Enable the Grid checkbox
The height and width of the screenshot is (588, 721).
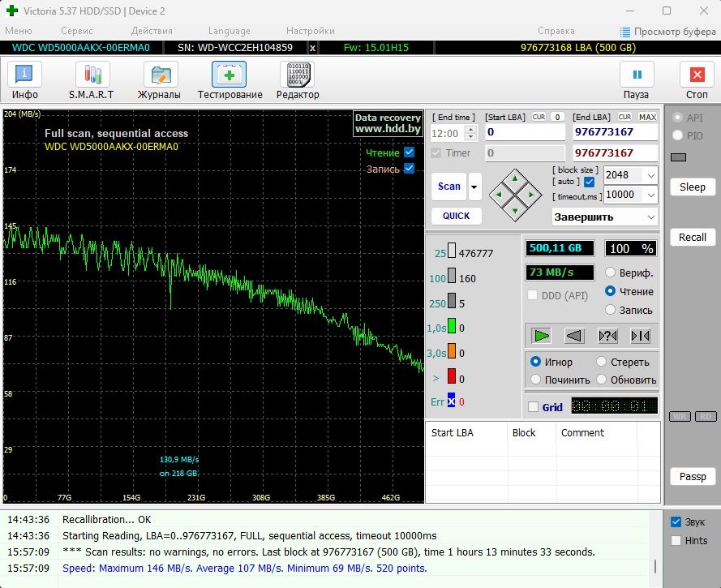pos(533,407)
